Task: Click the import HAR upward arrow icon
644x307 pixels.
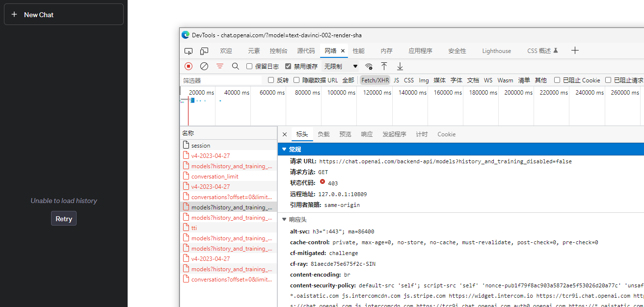Action: tap(384, 66)
